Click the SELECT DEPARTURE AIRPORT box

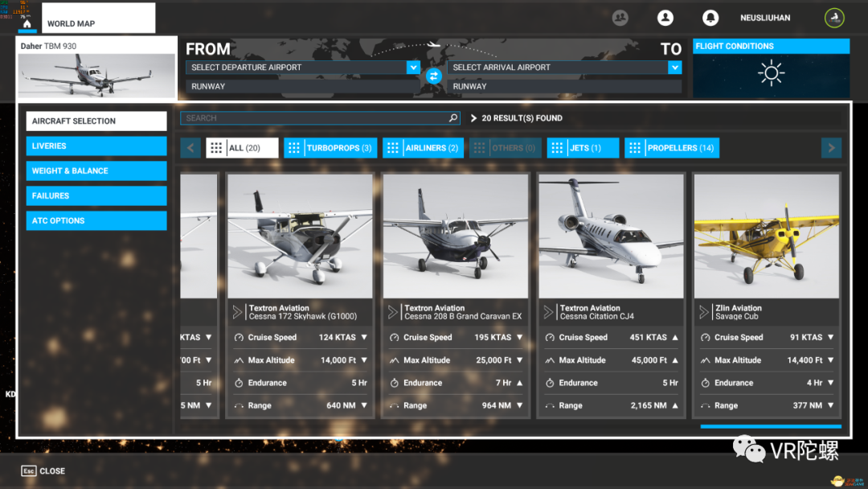[303, 67]
